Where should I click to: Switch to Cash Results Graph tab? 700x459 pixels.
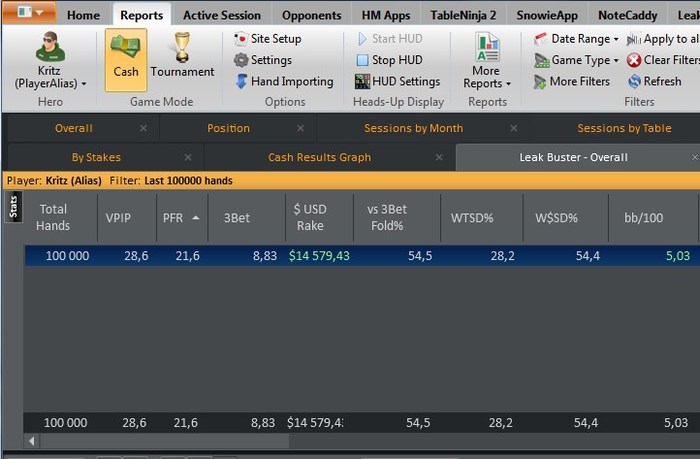[319, 158]
